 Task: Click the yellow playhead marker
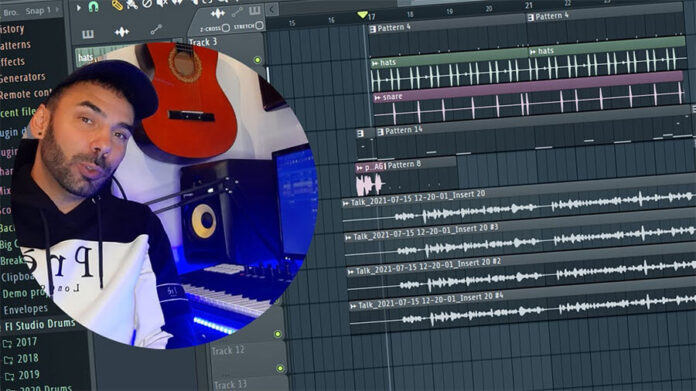362,15
